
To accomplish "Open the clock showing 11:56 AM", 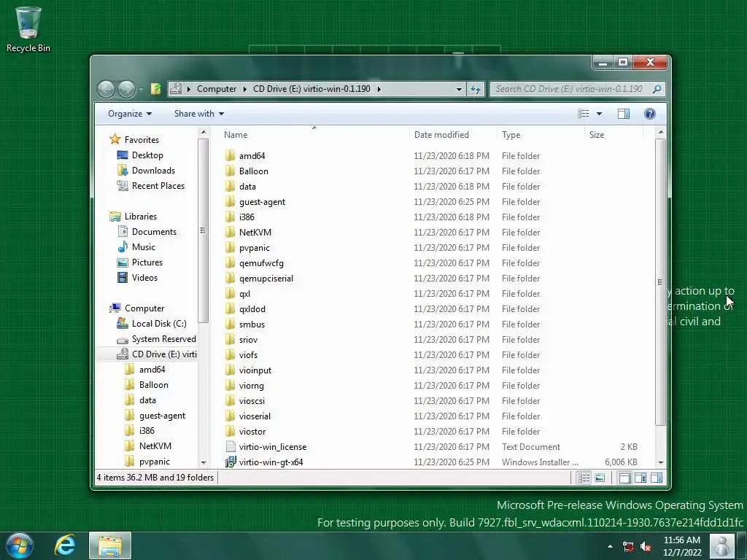I will [x=682, y=546].
